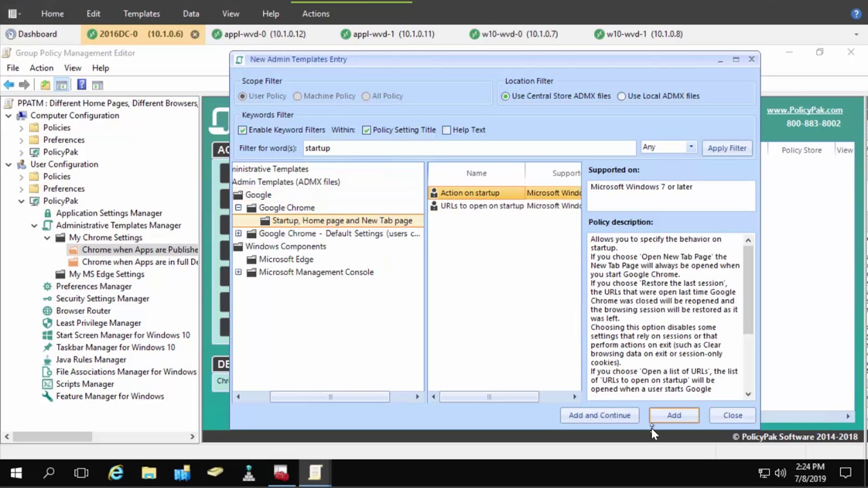Select the Security Settings Manager key icon
Image resolution: width=868 pixels, height=488 pixels.
47,298
